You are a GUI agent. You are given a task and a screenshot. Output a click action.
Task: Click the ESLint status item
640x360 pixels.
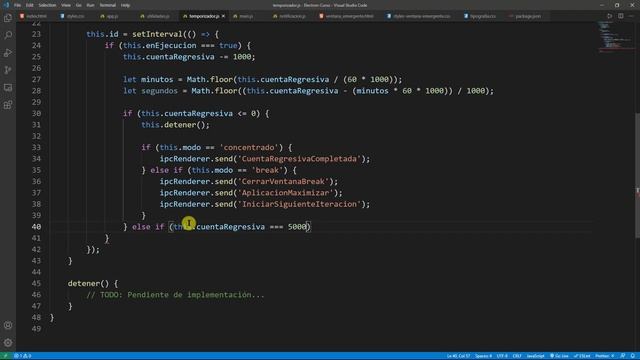pos(582,356)
